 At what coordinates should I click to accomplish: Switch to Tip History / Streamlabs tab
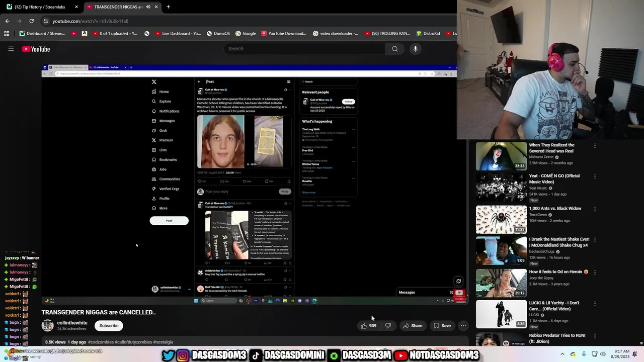coord(41,7)
